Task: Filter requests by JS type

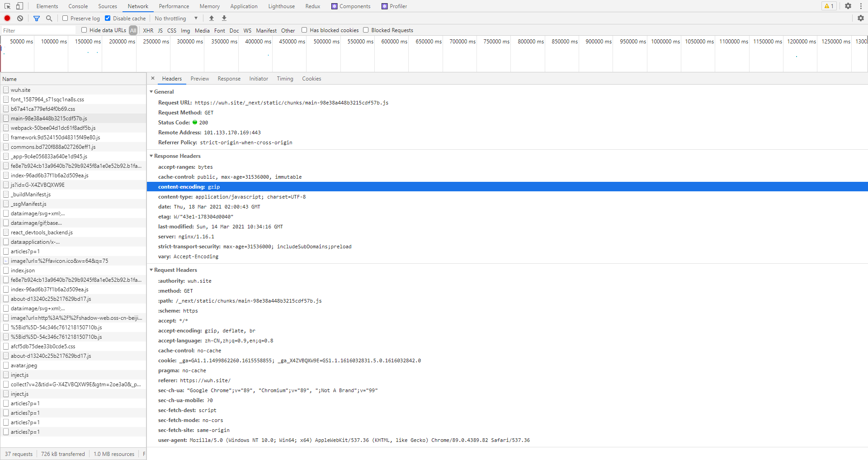Action: (x=160, y=30)
